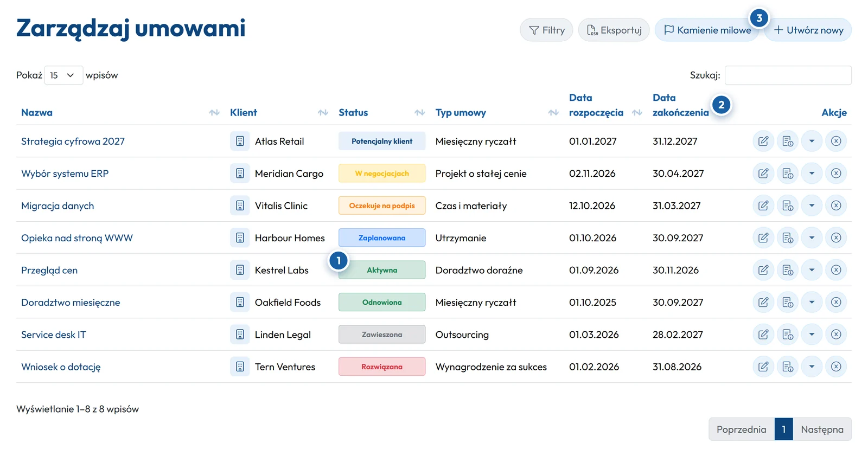Viewport: 868px width, 456px height.
Task: Open entries-per-page dropdown showing 15
Action: 63,75
